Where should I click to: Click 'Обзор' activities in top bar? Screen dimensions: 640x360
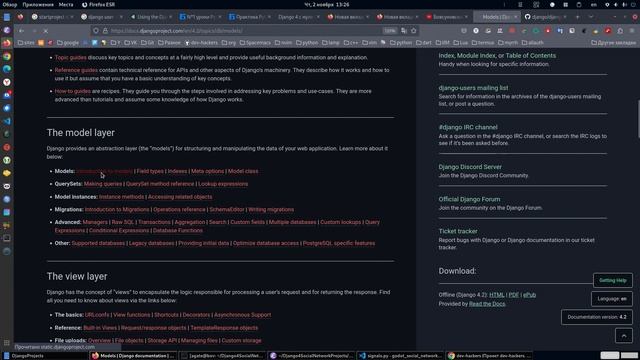pos(10,4)
